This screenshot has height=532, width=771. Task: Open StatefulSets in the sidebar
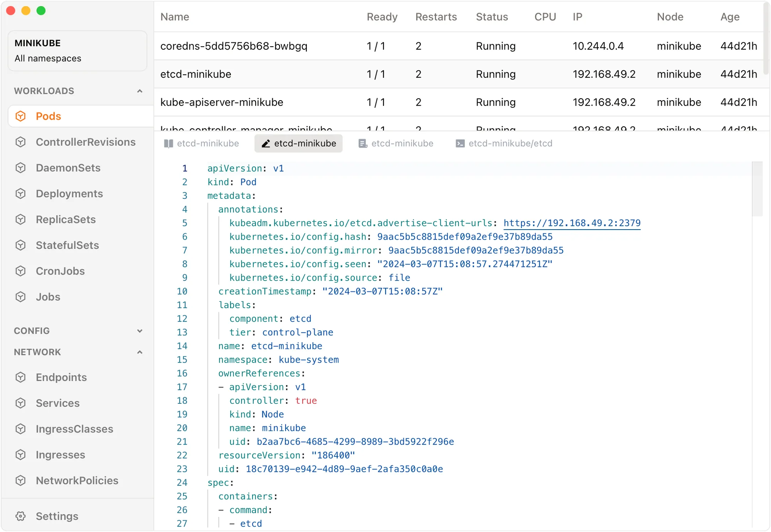pos(81,245)
